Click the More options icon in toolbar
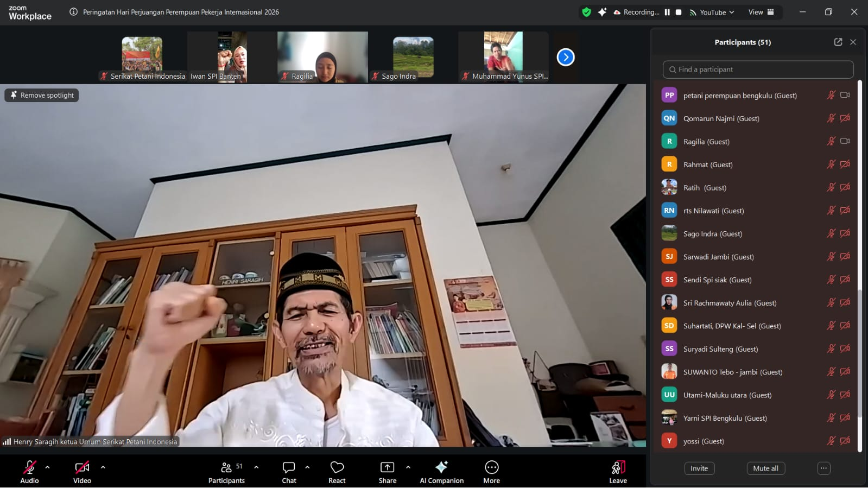The height and width of the screenshot is (488, 868). [x=491, y=468]
